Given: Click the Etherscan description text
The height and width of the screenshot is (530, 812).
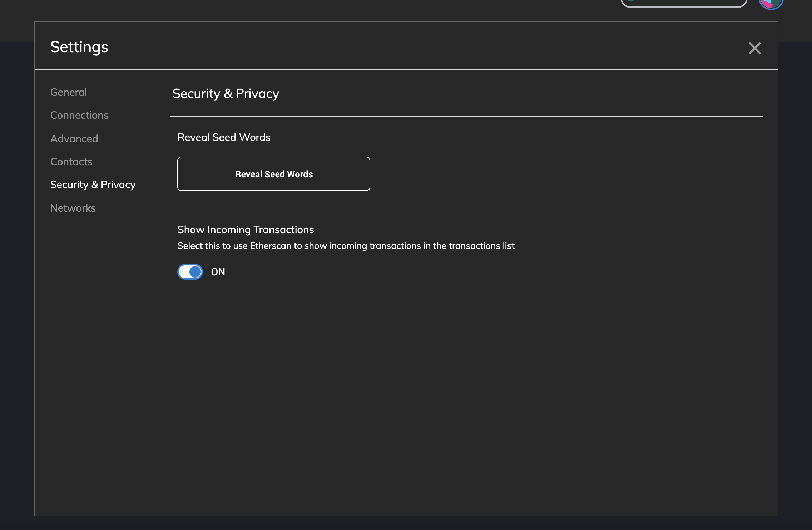Looking at the screenshot, I should pyautogui.click(x=346, y=246).
